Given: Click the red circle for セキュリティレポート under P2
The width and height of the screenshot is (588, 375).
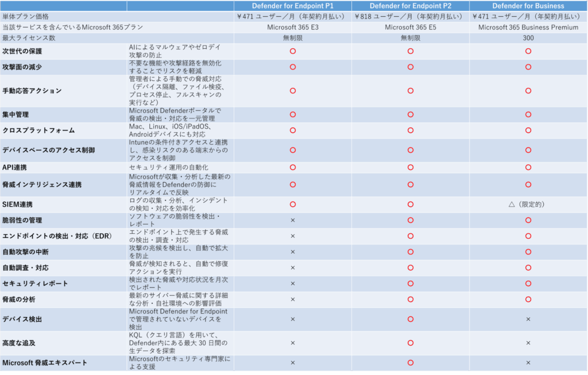Looking at the screenshot, I should click(411, 284).
